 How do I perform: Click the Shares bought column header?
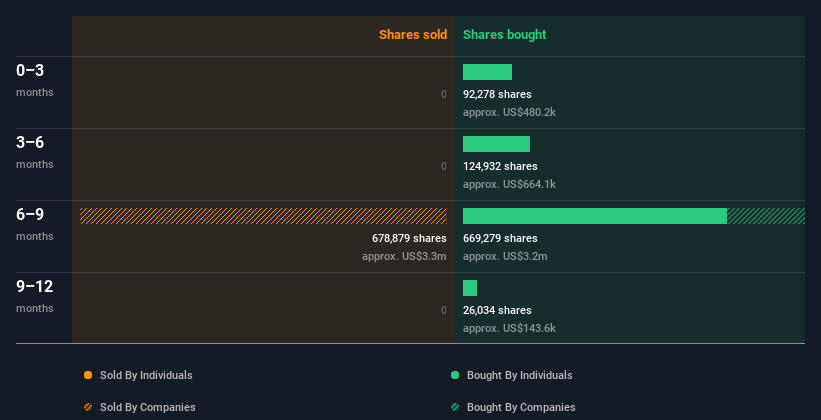point(504,35)
